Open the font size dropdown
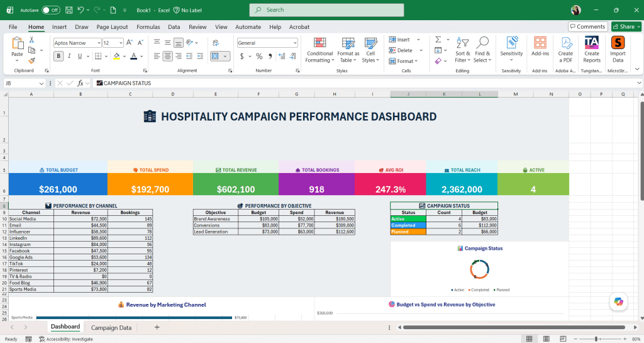The height and width of the screenshot is (343, 644). coord(121,43)
